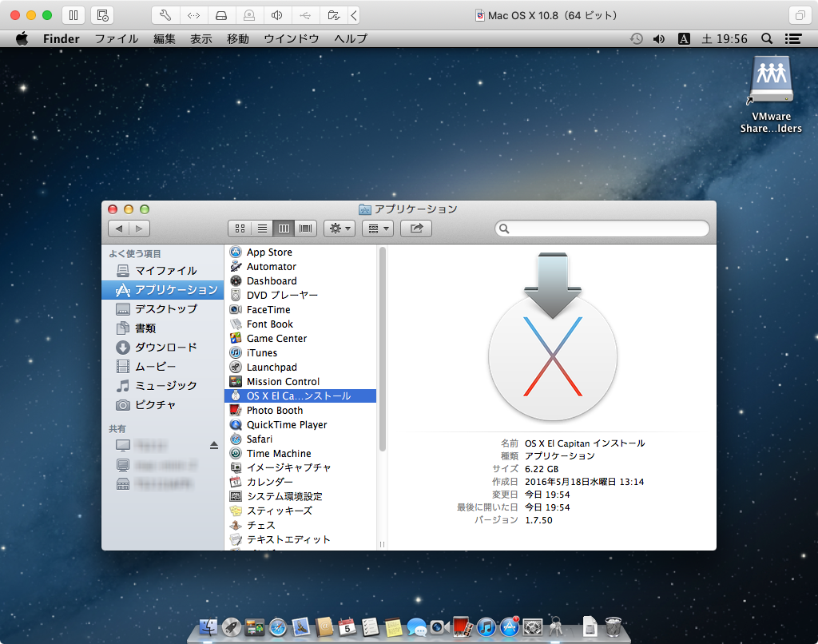This screenshot has width=818, height=644.
Task: Open the 移動 menu
Action: point(238,38)
